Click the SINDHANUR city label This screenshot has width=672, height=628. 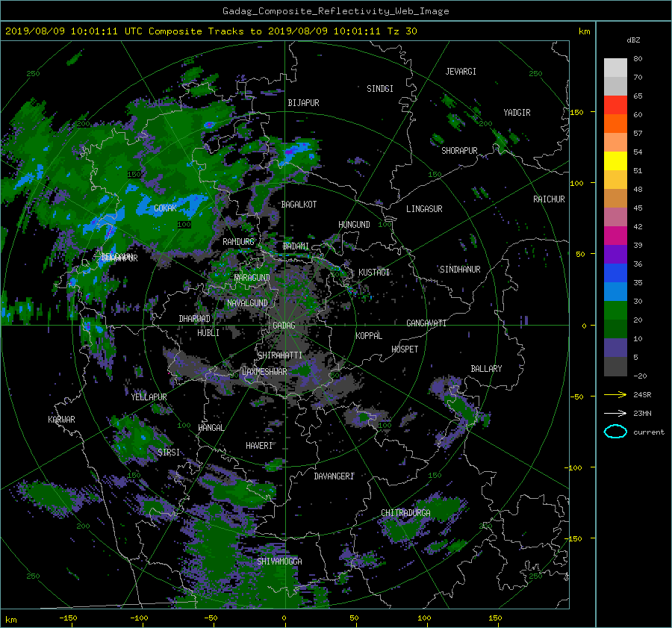click(460, 270)
